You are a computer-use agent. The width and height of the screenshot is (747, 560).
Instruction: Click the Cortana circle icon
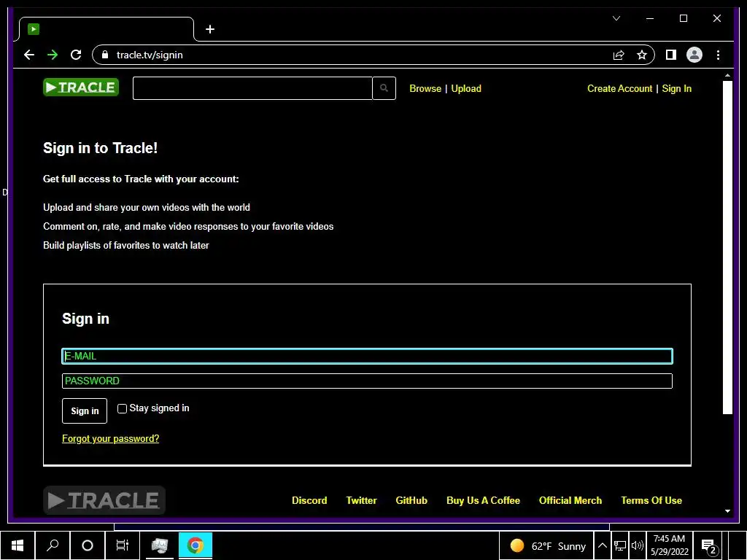[88, 545]
